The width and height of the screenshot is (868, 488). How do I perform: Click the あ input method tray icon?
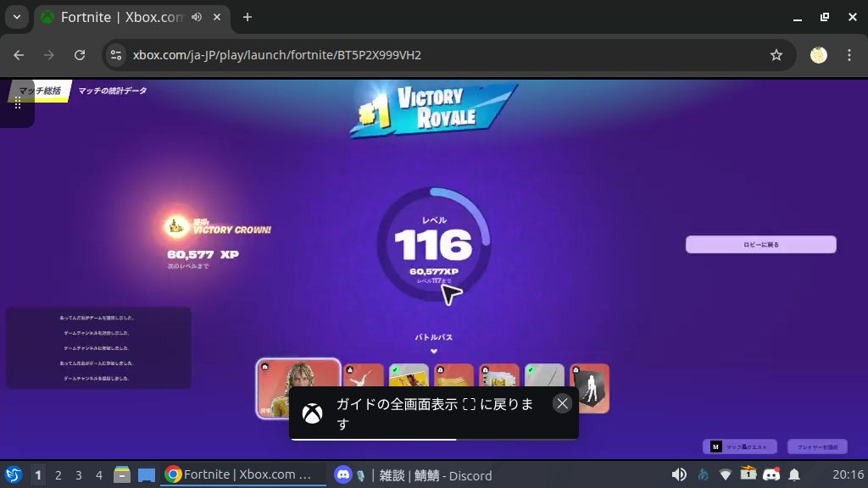point(704,474)
